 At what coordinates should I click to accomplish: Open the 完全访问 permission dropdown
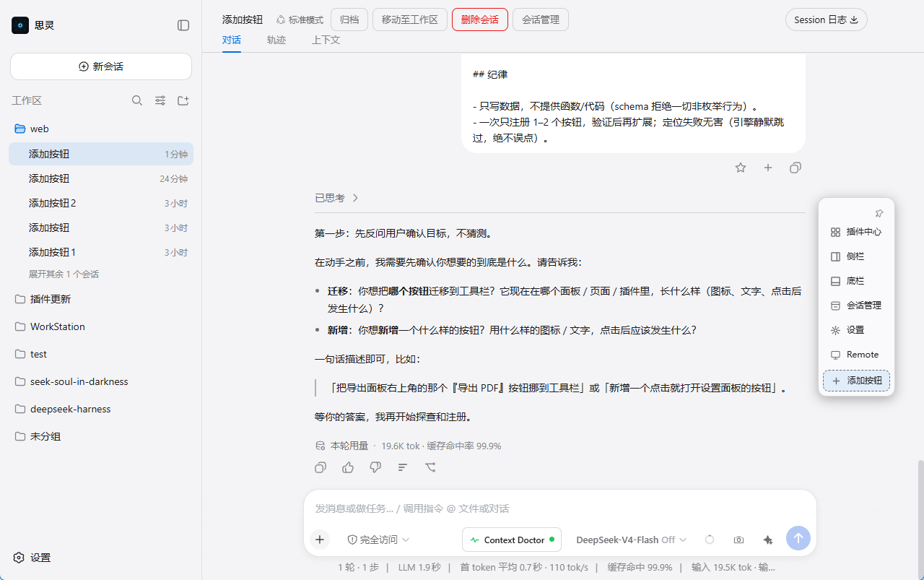click(378, 540)
